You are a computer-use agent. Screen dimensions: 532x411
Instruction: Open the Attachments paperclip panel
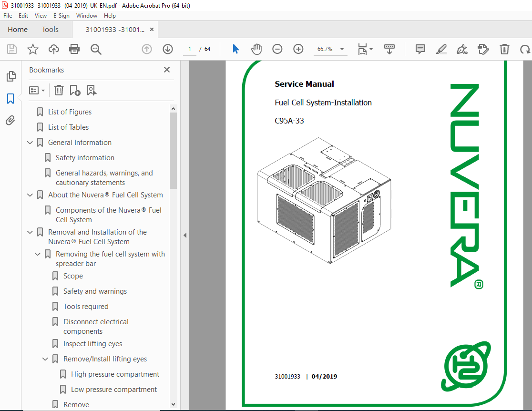point(10,121)
